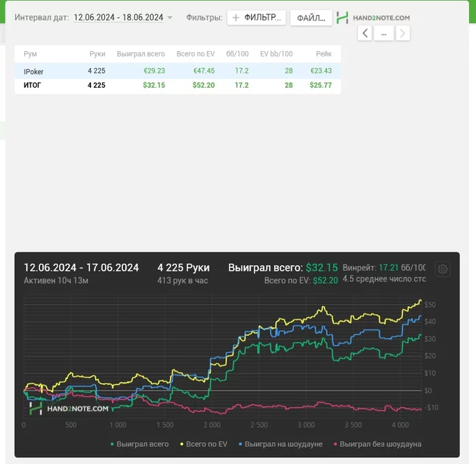
Task: Toggle Выиграл без шоудауна legend series
Action: tap(377, 444)
